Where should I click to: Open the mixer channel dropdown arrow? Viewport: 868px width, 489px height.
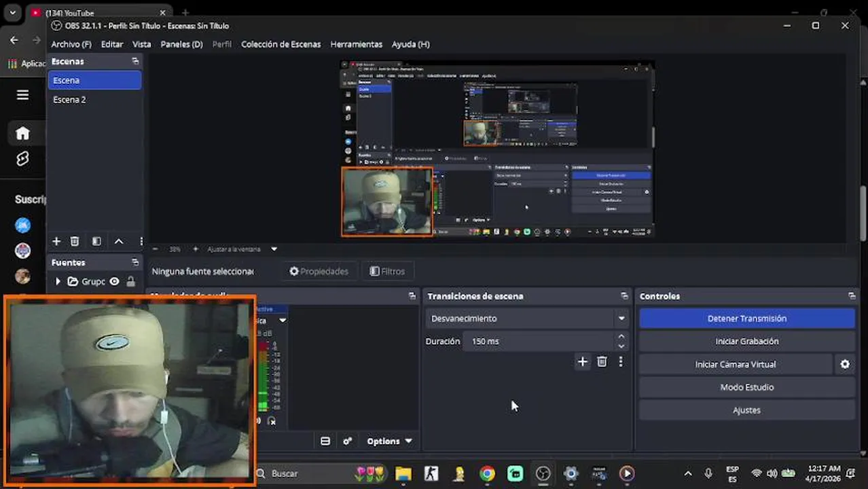(x=283, y=321)
